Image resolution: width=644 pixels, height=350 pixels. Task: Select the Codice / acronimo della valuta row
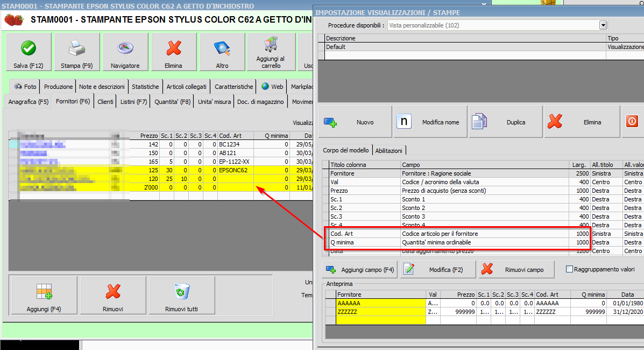(x=484, y=182)
